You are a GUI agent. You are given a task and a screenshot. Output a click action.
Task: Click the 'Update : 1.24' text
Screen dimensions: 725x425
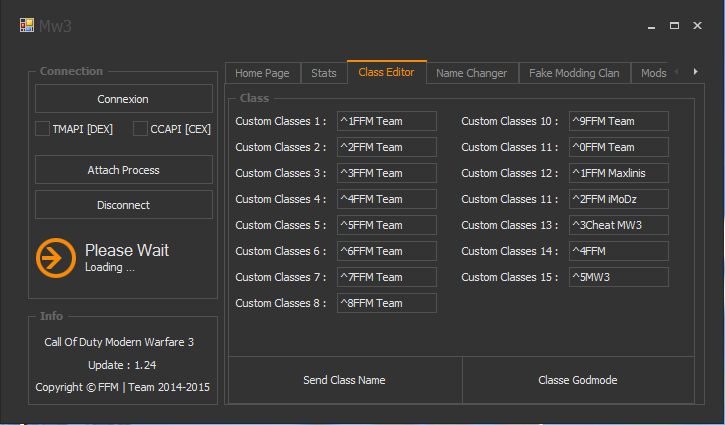(122, 365)
